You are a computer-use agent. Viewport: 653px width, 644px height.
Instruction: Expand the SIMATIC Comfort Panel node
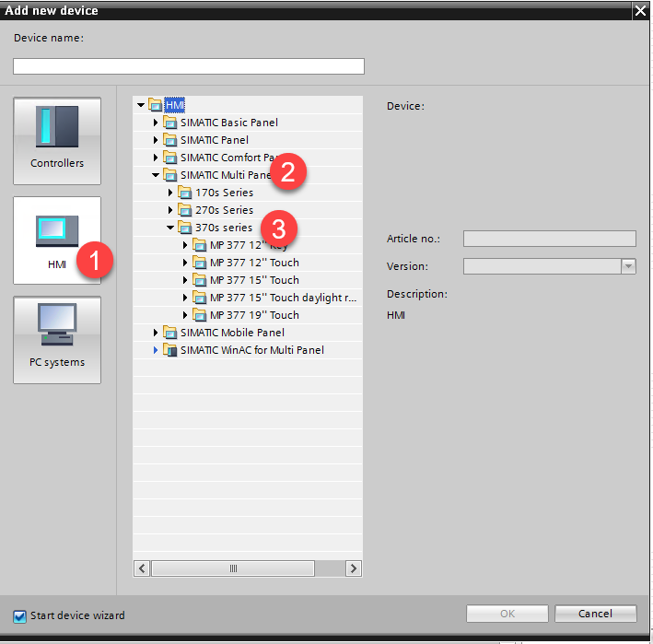156,158
